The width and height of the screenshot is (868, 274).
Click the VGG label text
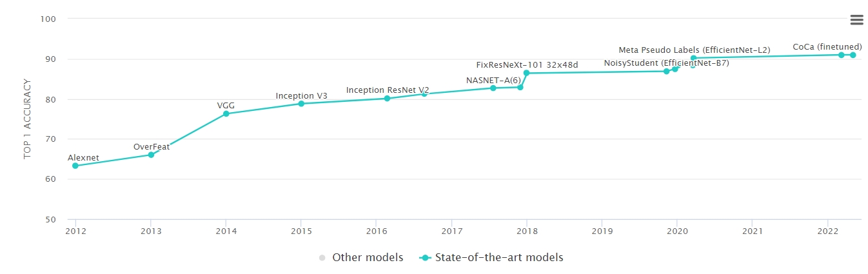(x=226, y=105)
